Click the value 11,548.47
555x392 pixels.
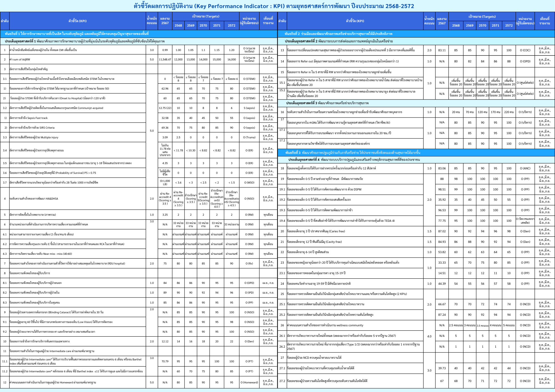tap(165, 60)
